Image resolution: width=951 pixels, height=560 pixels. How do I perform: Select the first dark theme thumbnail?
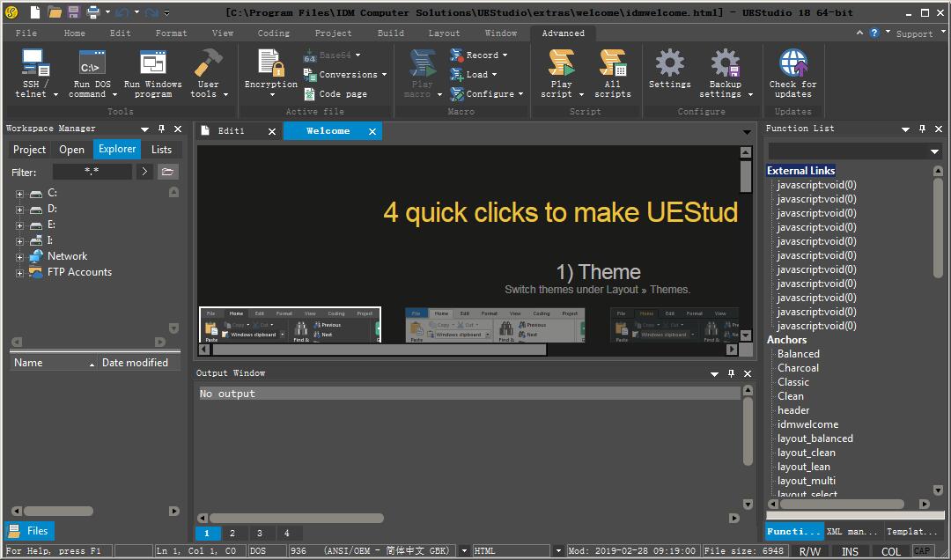point(290,325)
